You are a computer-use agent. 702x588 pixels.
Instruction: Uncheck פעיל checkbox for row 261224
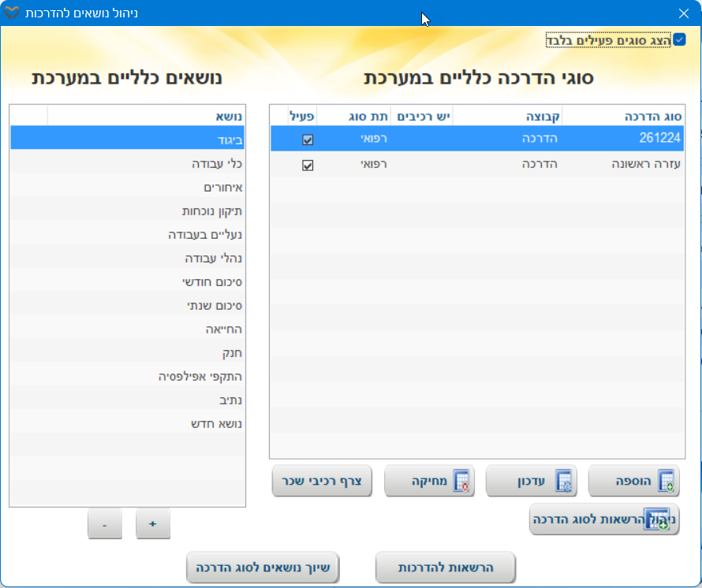click(x=308, y=140)
